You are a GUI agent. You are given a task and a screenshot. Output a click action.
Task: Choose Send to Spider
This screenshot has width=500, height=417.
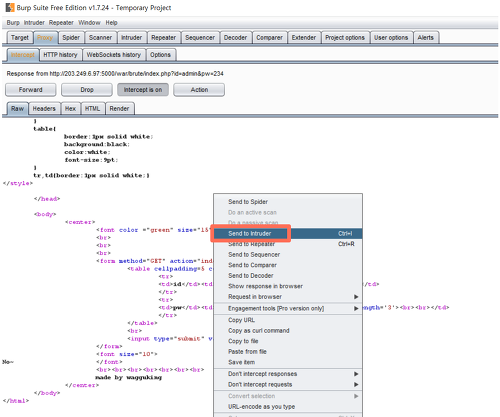pyautogui.click(x=288, y=202)
